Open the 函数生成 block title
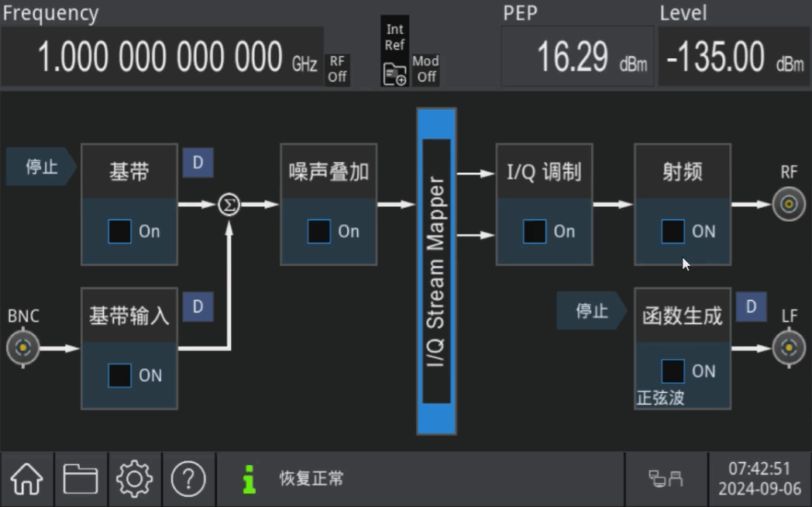The width and height of the screenshot is (812, 507). (x=682, y=316)
